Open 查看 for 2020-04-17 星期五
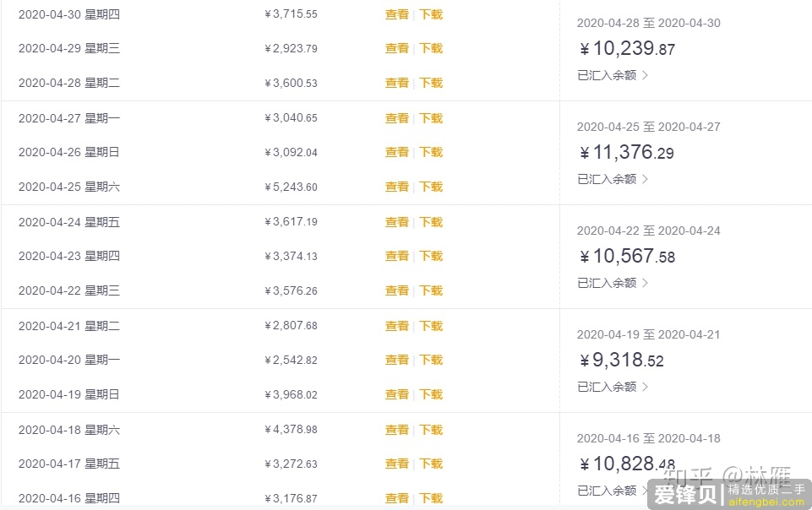The image size is (812, 510). [x=397, y=464]
